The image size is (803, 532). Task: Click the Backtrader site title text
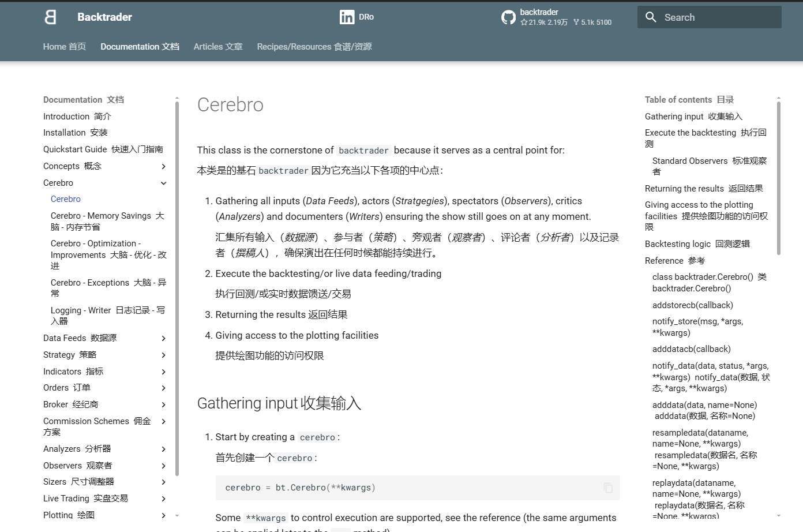[x=105, y=17]
